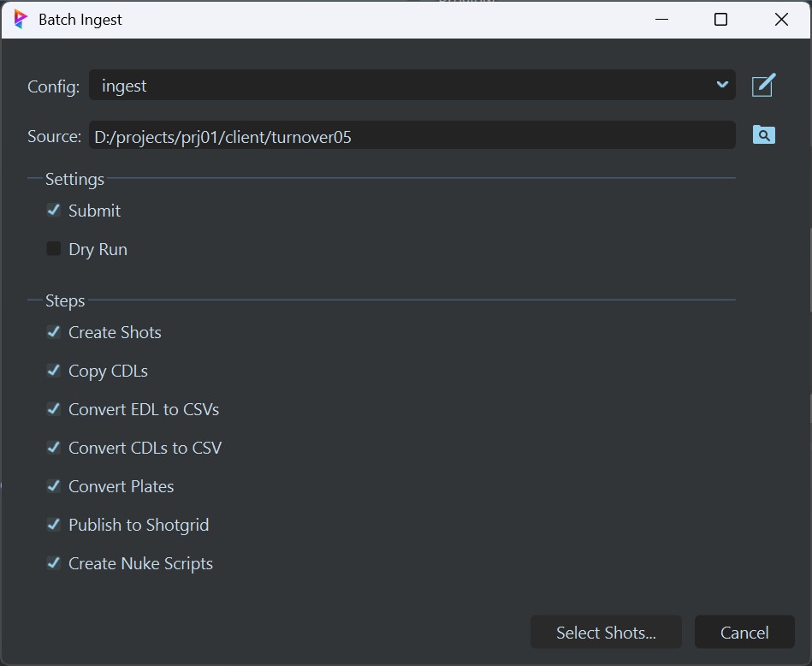The height and width of the screenshot is (666, 812).
Task: Uncheck the Submit option
Action: 53,210
